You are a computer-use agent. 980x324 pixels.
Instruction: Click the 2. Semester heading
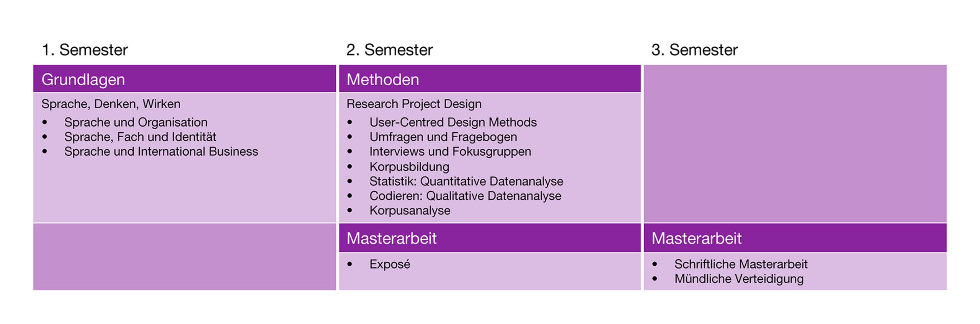coord(389,50)
